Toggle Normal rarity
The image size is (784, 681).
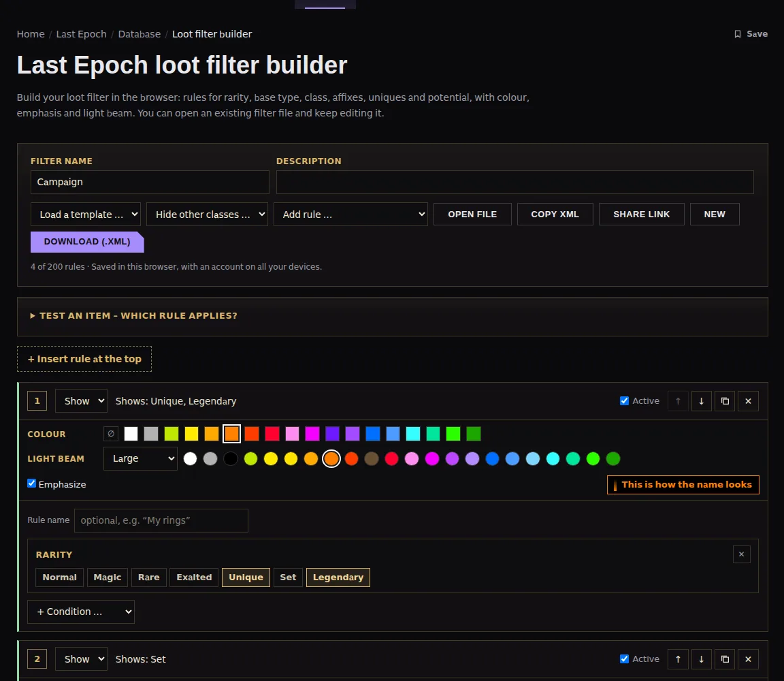[59, 577]
